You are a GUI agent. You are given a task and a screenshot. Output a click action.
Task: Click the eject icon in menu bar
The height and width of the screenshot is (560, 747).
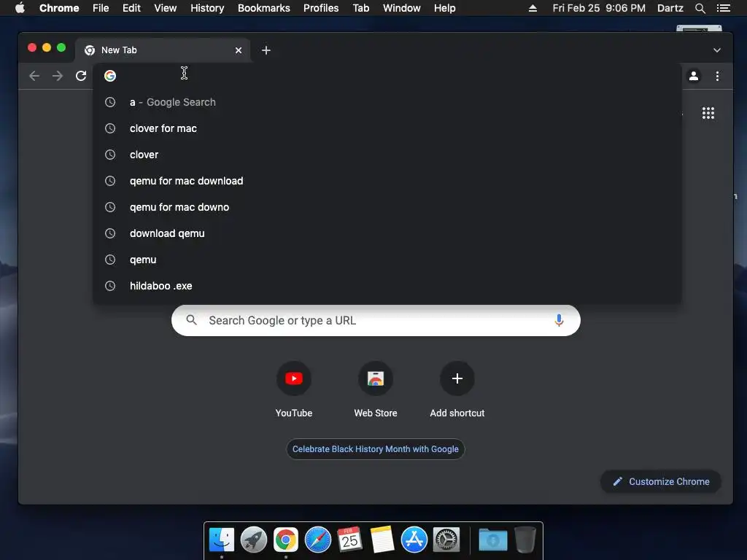533,8
